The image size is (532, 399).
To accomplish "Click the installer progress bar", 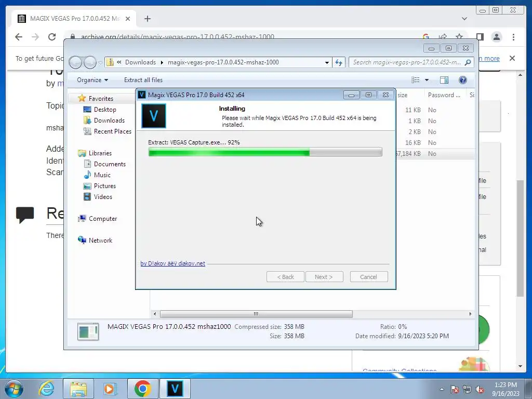I will coord(265,152).
